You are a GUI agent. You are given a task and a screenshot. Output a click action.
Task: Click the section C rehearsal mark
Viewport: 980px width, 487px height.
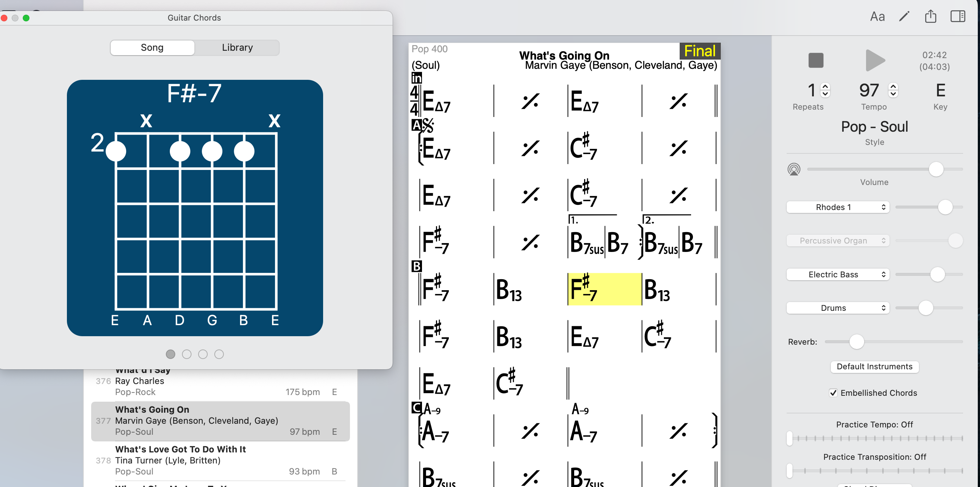pyautogui.click(x=416, y=408)
